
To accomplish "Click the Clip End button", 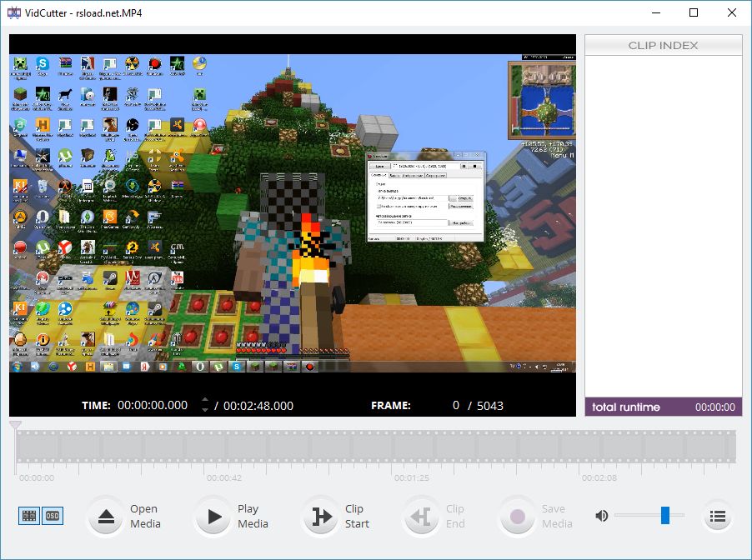I will (421, 517).
